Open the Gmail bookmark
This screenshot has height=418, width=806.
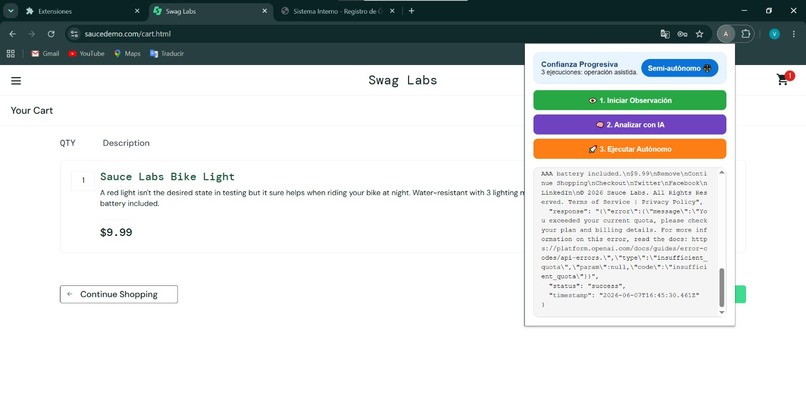(x=45, y=53)
